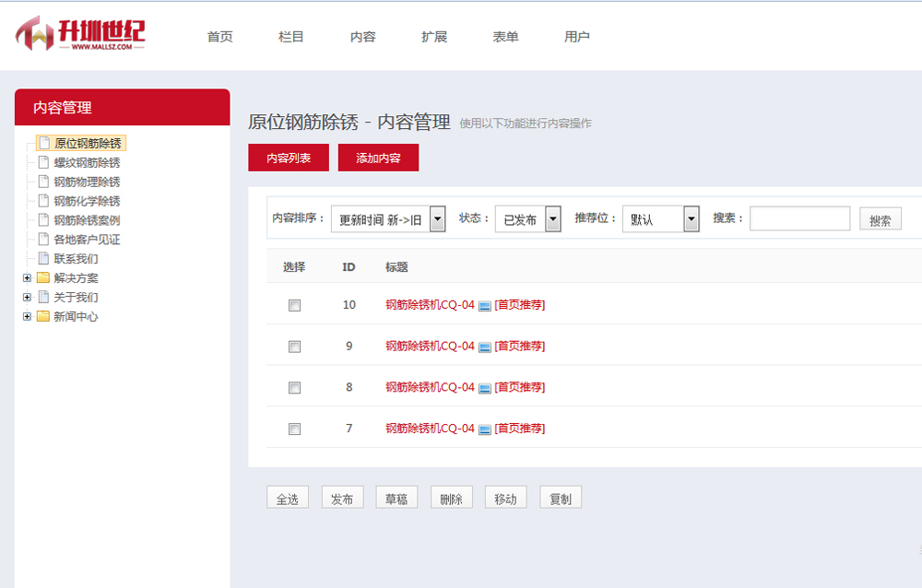
Task: Open 推荐位 dropdown showing 默认
Action: pos(661,218)
